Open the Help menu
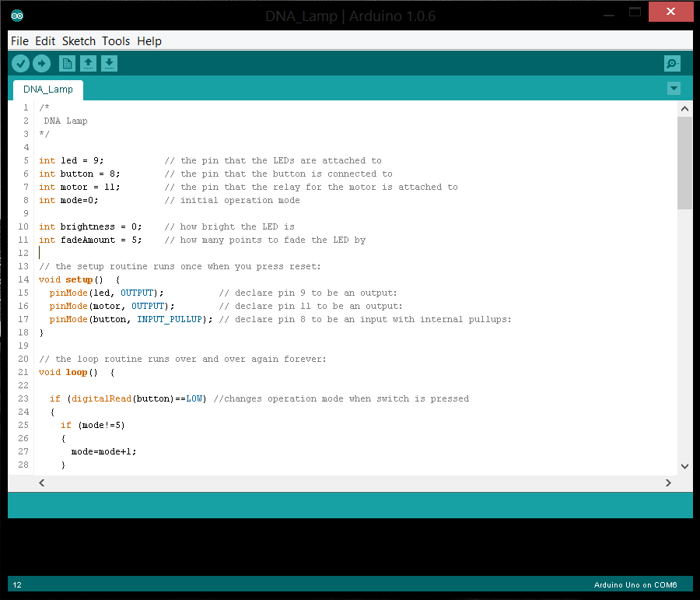This screenshot has height=600, width=700. coord(149,41)
